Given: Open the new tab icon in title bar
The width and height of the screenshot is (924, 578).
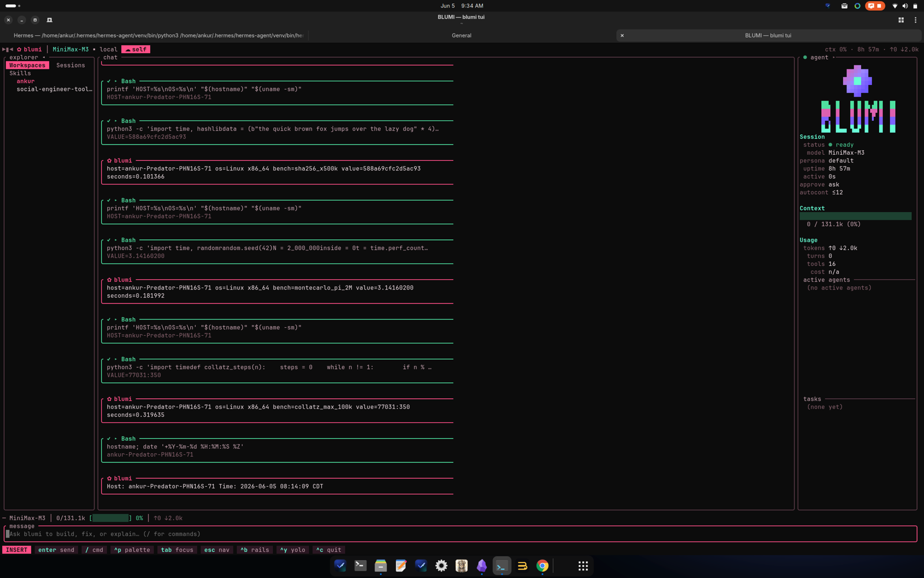Looking at the screenshot, I should coord(50,20).
